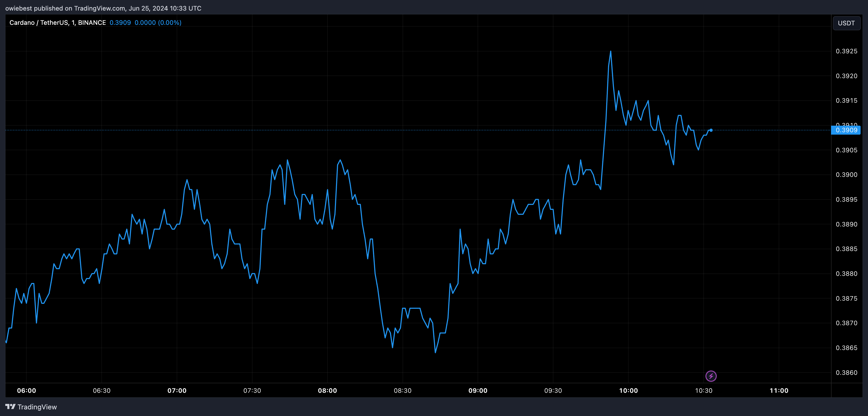Click the 10:30 time axis label
Image resolution: width=868 pixels, height=416 pixels.
pyautogui.click(x=704, y=390)
